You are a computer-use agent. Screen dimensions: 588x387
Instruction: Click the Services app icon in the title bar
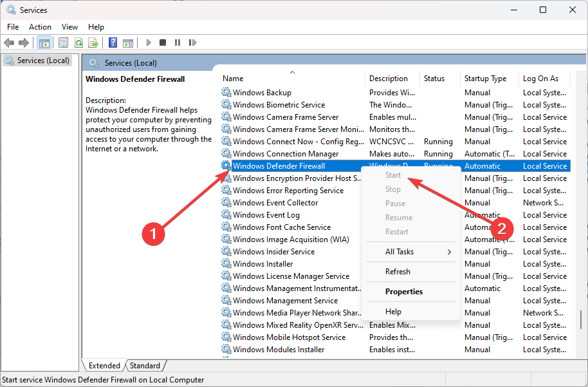(x=11, y=10)
